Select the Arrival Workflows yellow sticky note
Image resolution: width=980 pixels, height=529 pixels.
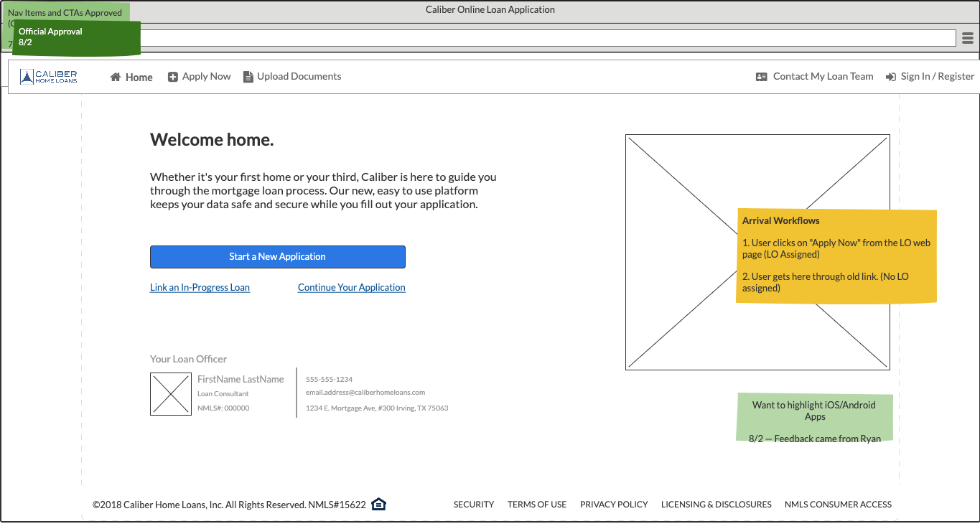click(836, 256)
